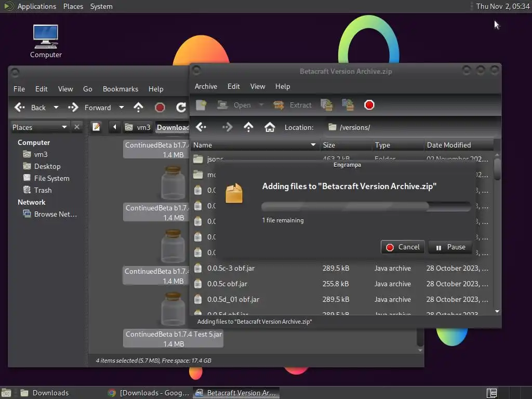The height and width of the screenshot is (399, 532).
Task: Open the Computer desktop icon
Action: click(x=46, y=41)
